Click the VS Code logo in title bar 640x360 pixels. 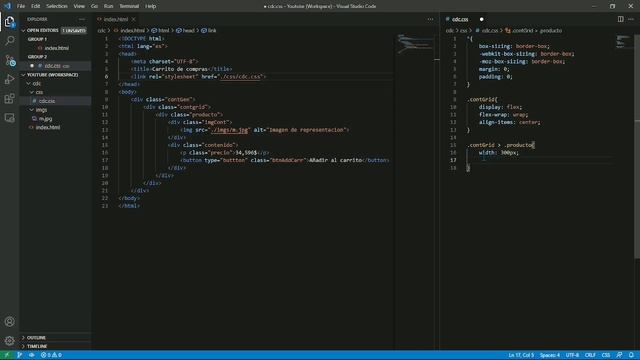[8, 6]
